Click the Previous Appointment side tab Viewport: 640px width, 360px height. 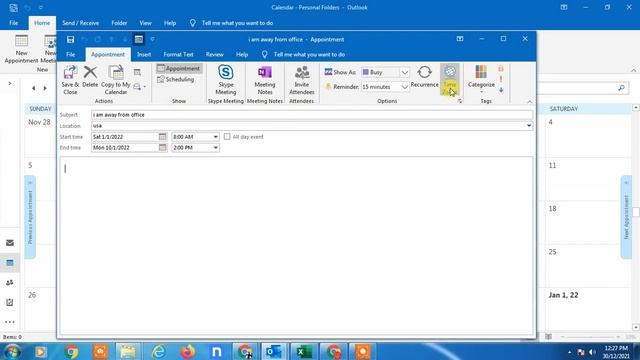pos(30,217)
